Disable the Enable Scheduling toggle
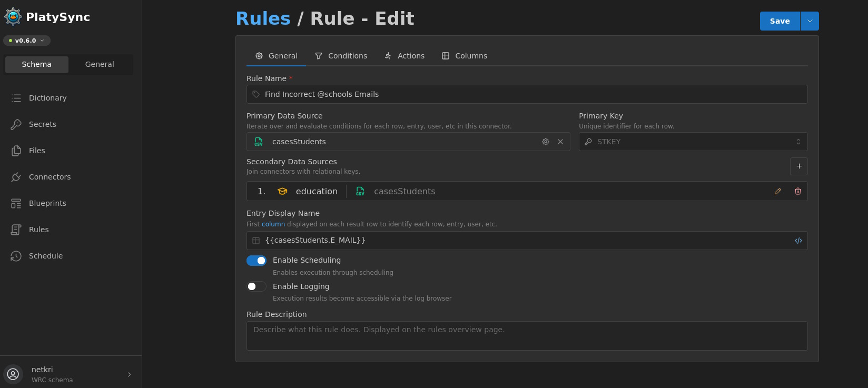 (257, 261)
